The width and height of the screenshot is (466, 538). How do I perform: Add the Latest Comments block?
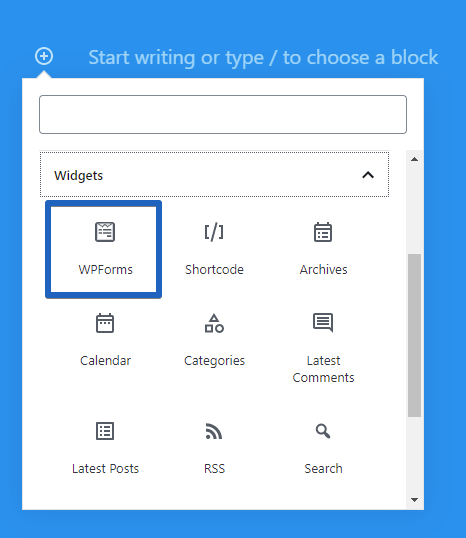click(x=323, y=347)
